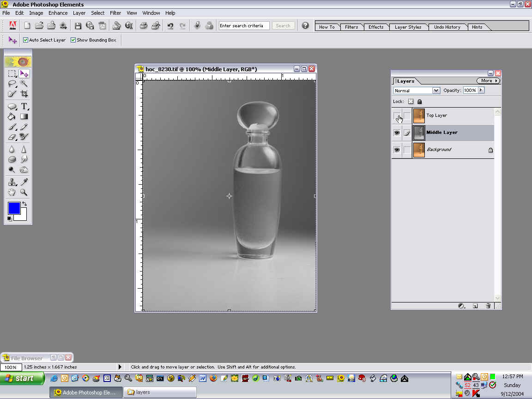The image size is (532, 399).
Task: Open the Filter menu
Action: (115, 13)
